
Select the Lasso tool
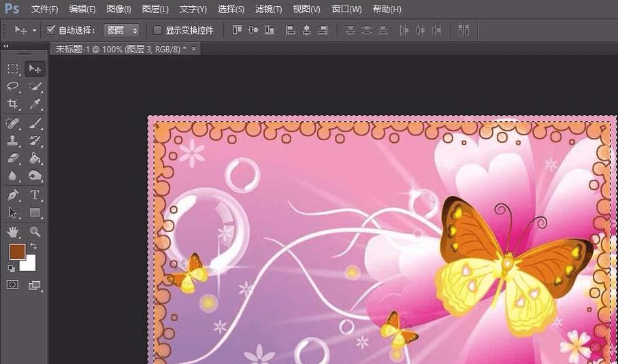[13, 86]
